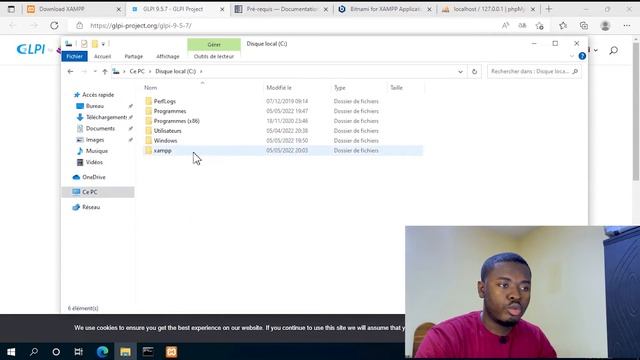Refresh the Disque local (C:) view
Image resolution: width=640 pixels, height=360 pixels.
[474, 71]
